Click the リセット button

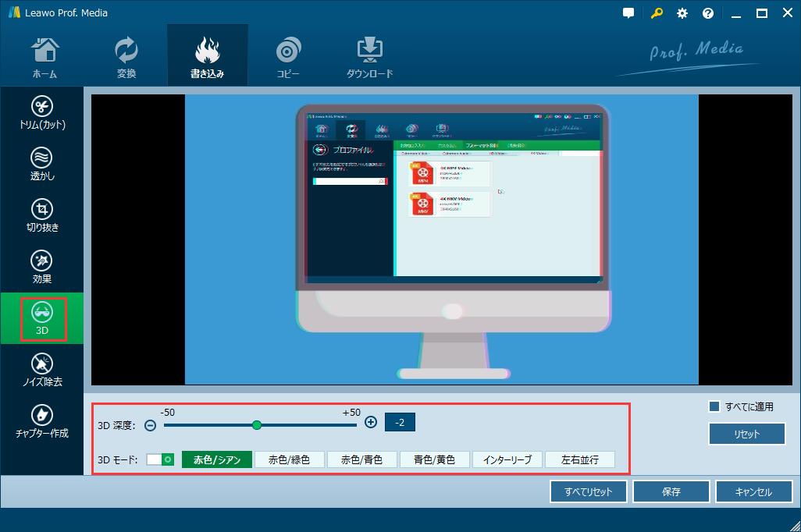pyautogui.click(x=747, y=434)
